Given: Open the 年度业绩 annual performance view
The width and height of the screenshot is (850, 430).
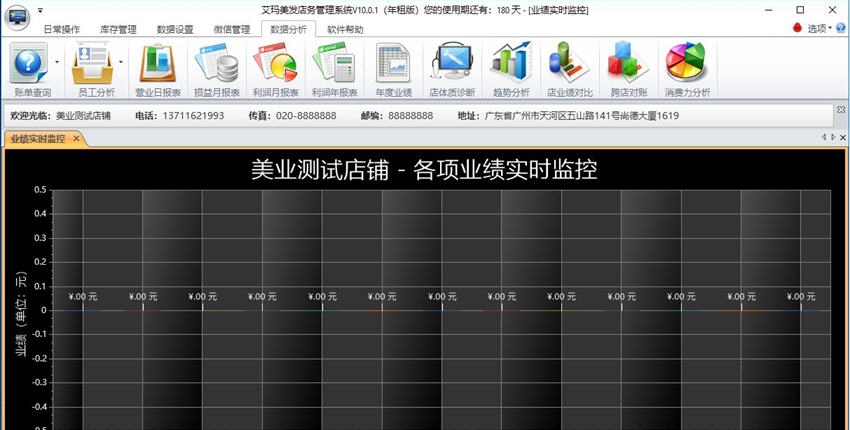Looking at the screenshot, I should [x=394, y=70].
